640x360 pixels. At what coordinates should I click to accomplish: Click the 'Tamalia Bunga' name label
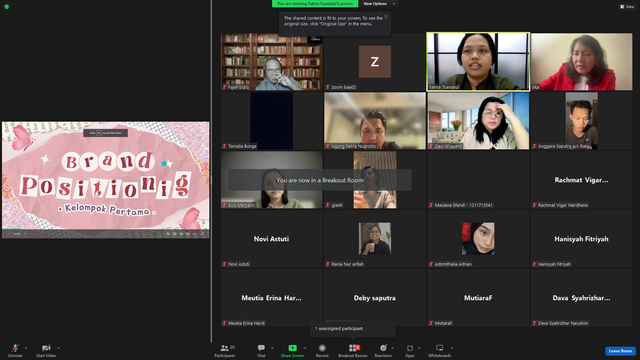click(x=242, y=146)
